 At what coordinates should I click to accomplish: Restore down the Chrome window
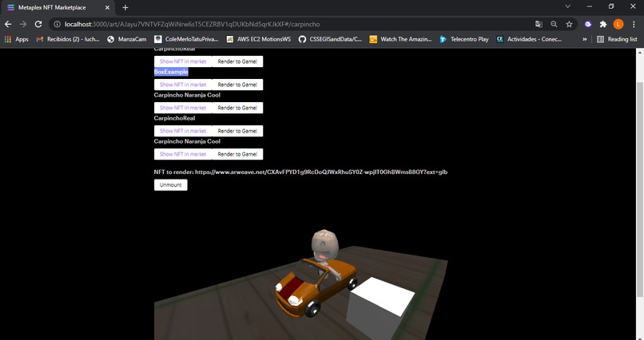click(611, 6)
